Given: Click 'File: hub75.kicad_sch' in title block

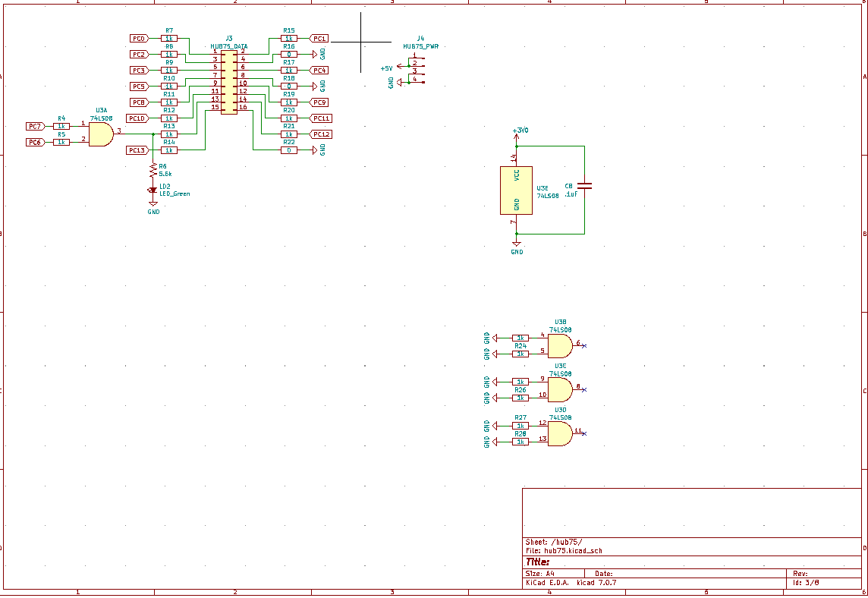Looking at the screenshot, I should click(564, 551).
